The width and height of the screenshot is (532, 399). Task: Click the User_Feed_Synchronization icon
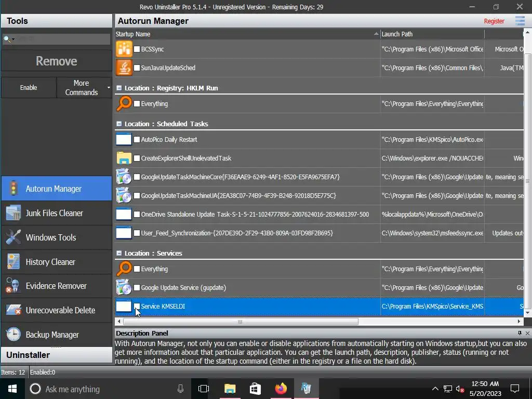pyautogui.click(x=124, y=233)
